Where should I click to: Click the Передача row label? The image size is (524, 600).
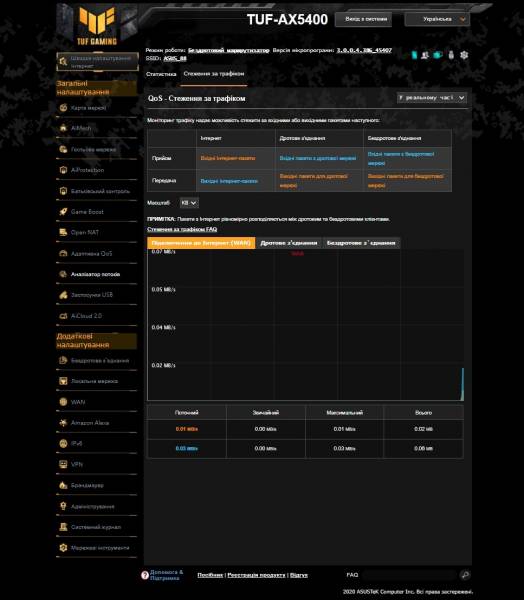164,180
